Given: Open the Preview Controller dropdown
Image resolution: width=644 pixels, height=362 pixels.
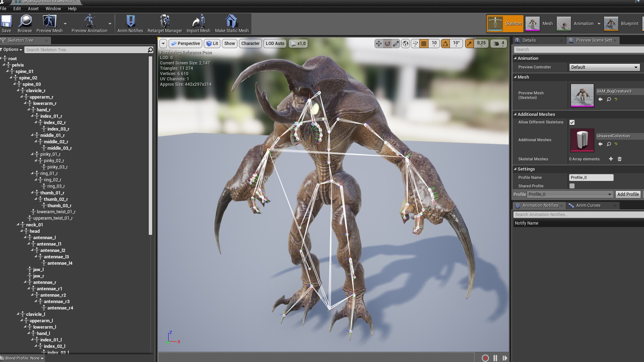Looking at the screenshot, I should pos(604,67).
